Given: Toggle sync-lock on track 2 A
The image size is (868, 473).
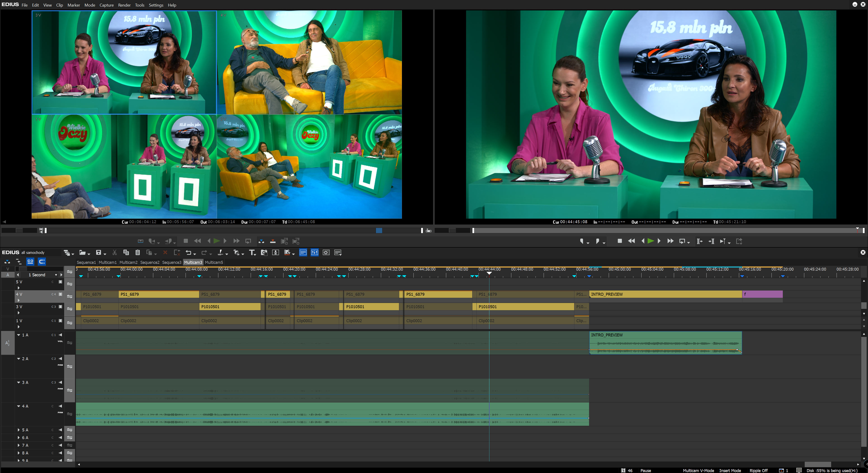Looking at the screenshot, I should click(70, 367).
